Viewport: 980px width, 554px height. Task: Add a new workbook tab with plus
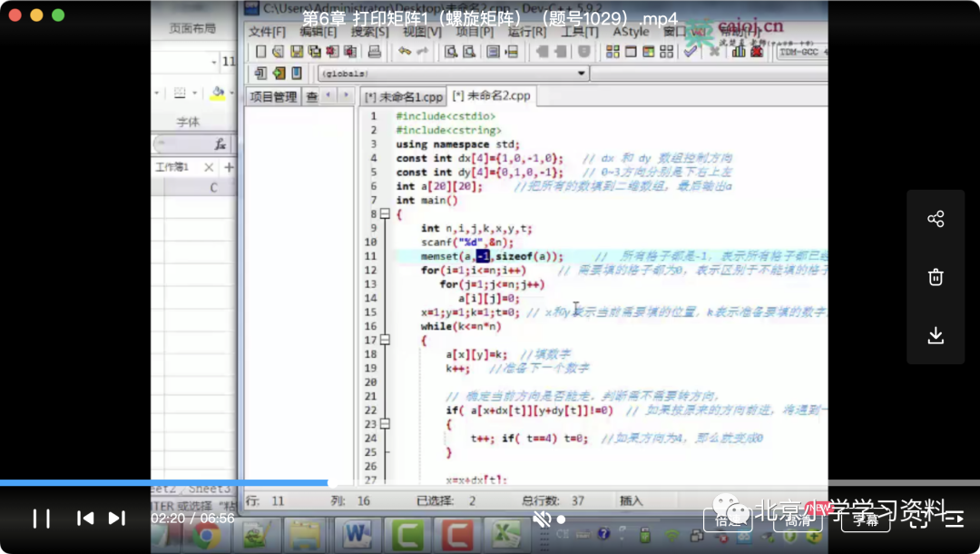(x=229, y=167)
